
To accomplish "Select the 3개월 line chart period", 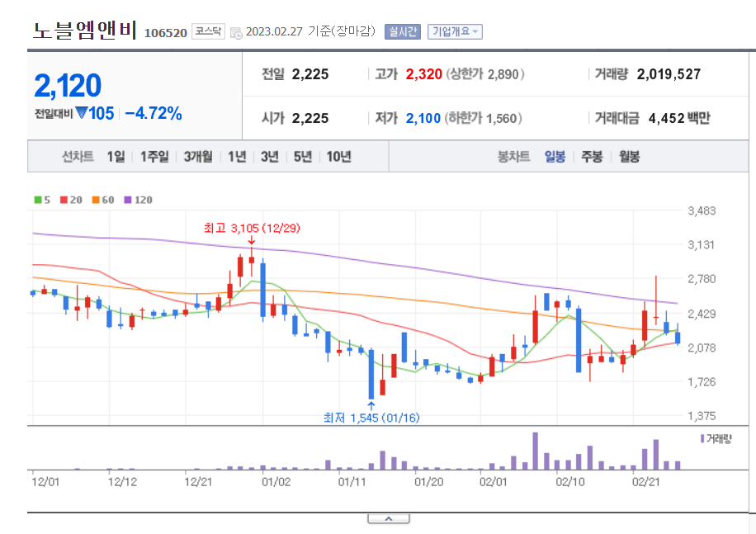I will point(198,157).
